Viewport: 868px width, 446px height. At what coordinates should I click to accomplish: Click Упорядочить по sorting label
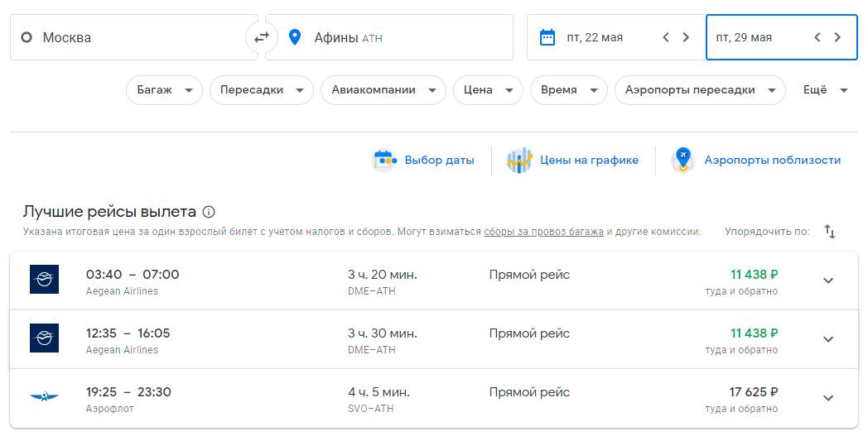(x=767, y=232)
